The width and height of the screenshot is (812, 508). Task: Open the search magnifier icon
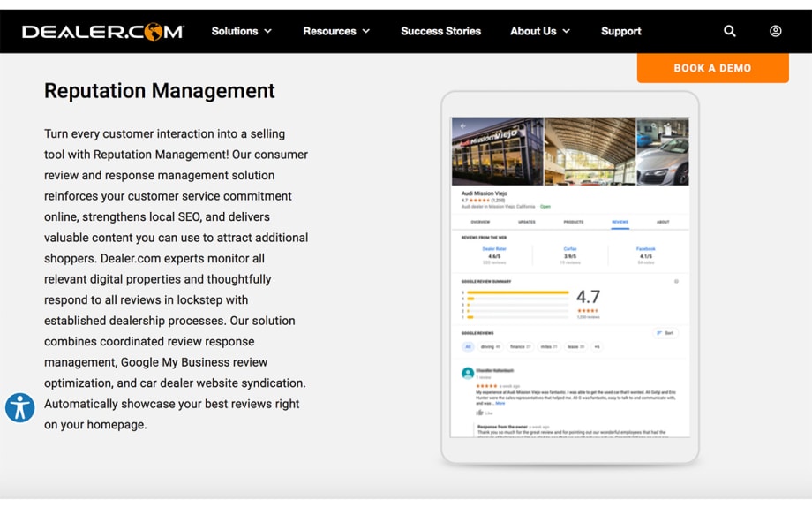click(730, 31)
